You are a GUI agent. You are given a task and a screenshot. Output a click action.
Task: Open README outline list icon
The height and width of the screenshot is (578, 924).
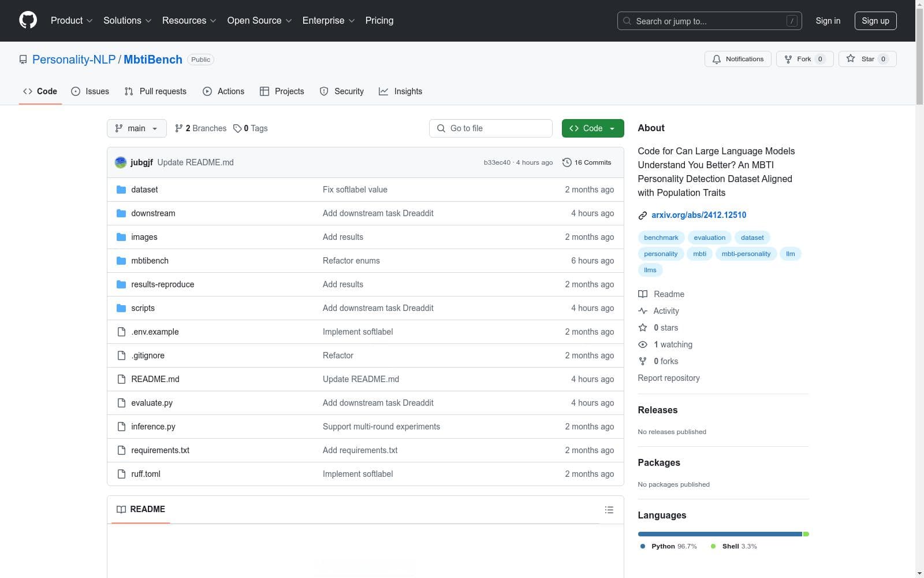[609, 510]
